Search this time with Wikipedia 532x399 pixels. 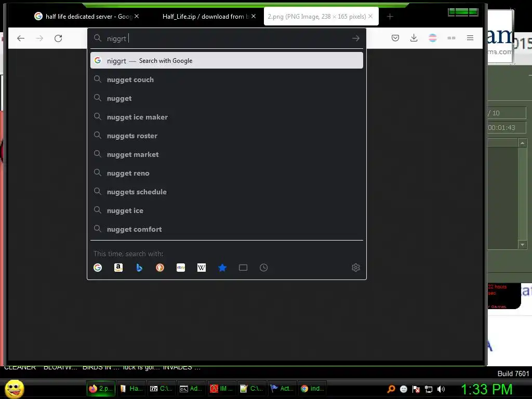[202, 268]
